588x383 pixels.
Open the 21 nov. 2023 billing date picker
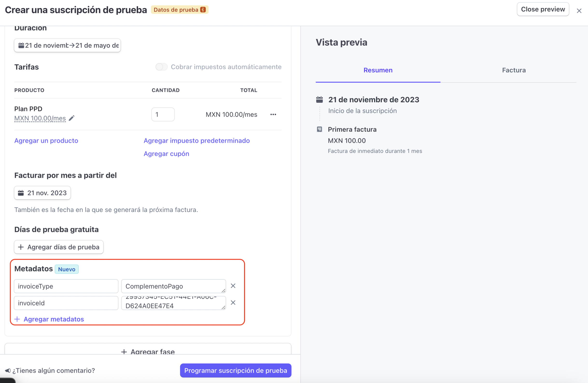(42, 193)
